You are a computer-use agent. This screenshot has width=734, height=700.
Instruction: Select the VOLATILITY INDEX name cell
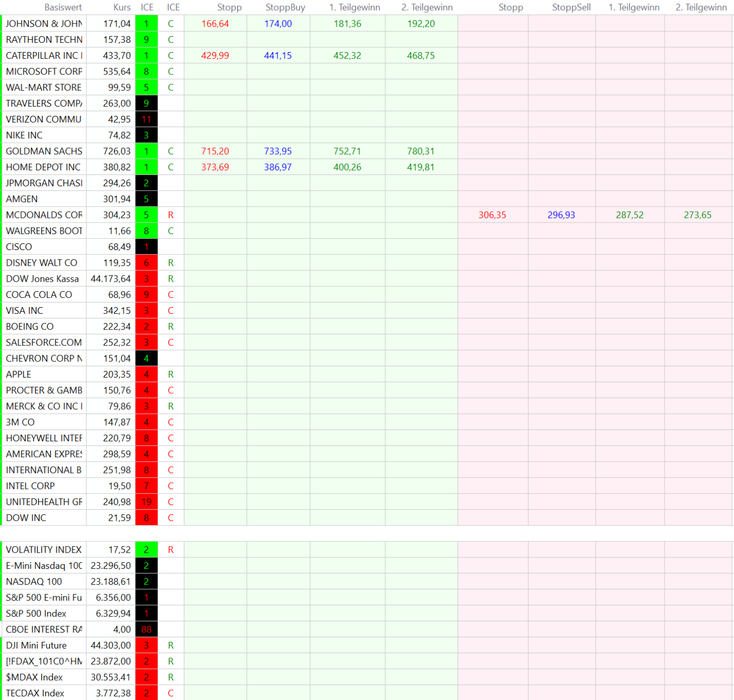tap(44, 549)
